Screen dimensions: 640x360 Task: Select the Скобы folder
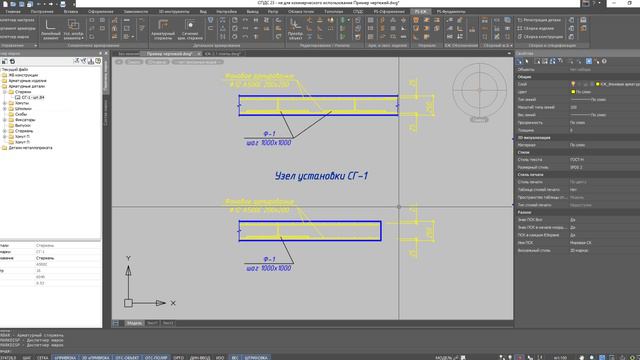21,114
